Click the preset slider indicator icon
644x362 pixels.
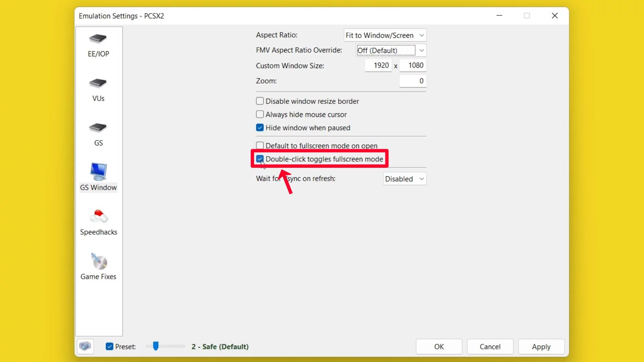point(155,346)
